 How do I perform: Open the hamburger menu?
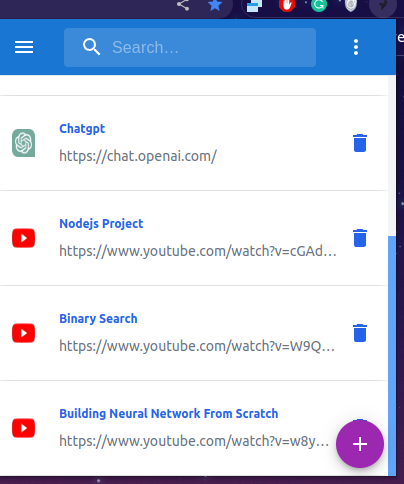pyautogui.click(x=24, y=47)
